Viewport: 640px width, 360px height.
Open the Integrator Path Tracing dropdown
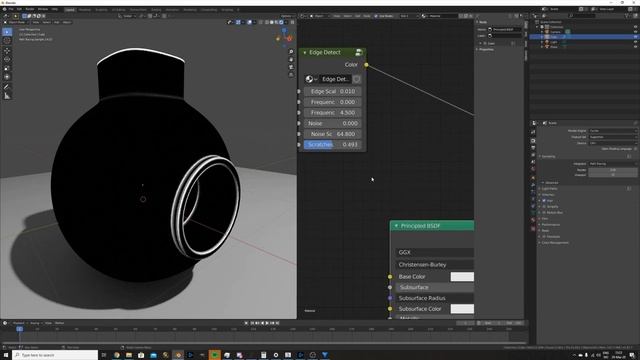[x=613, y=164]
